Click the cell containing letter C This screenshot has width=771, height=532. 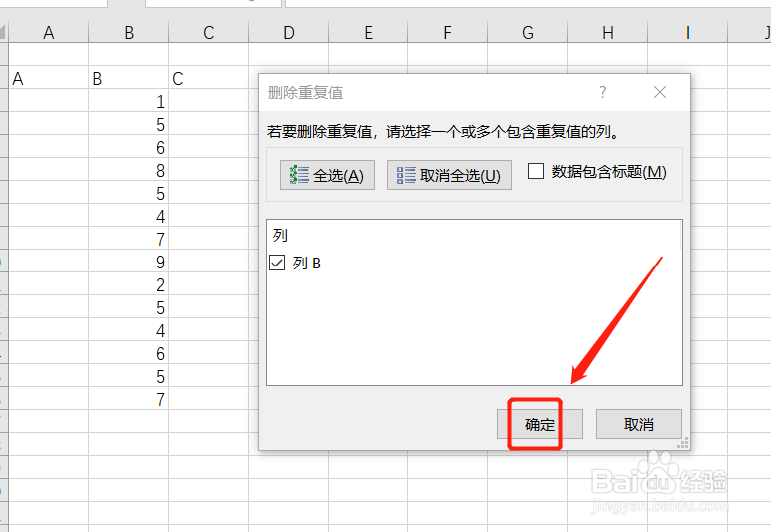coord(209,78)
